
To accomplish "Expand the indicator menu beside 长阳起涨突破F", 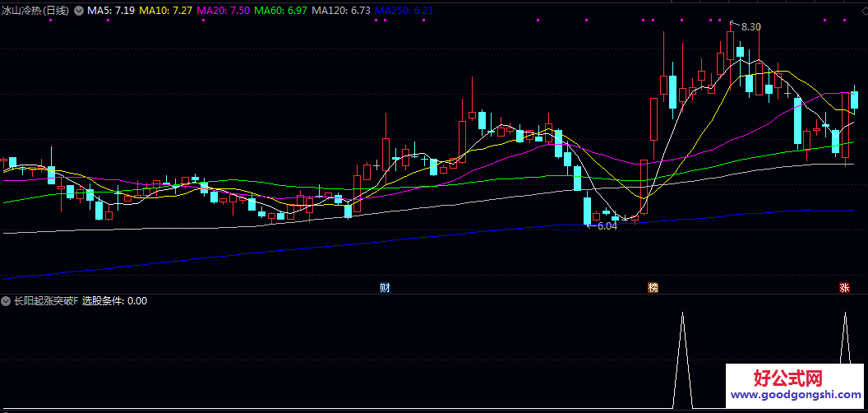I will pos(6,302).
